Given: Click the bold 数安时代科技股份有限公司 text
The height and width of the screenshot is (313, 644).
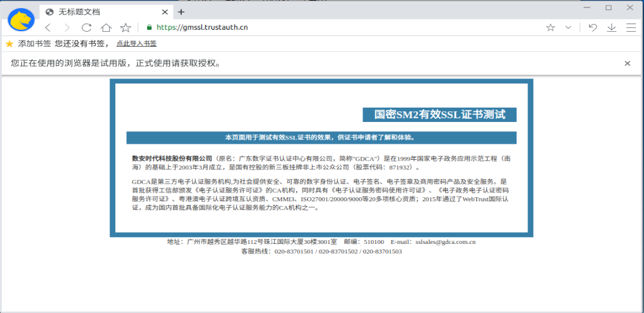Looking at the screenshot, I should tap(172, 158).
